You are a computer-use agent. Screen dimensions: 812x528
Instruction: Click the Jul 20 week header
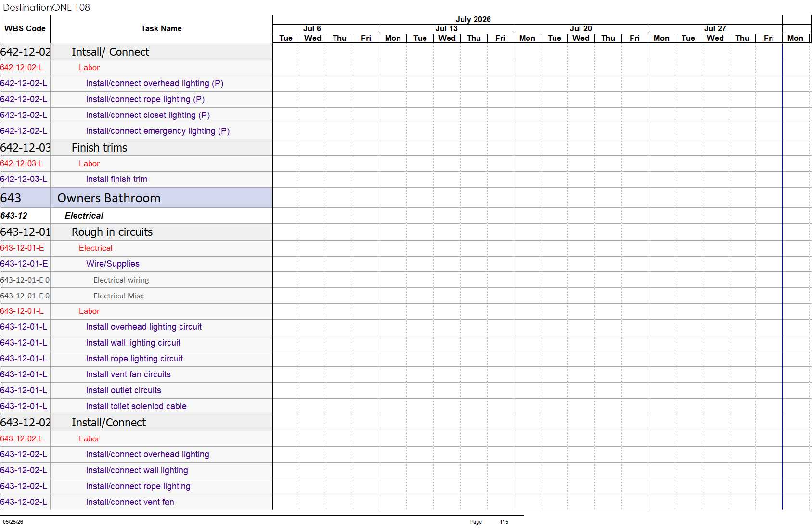(x=580, y=28)
